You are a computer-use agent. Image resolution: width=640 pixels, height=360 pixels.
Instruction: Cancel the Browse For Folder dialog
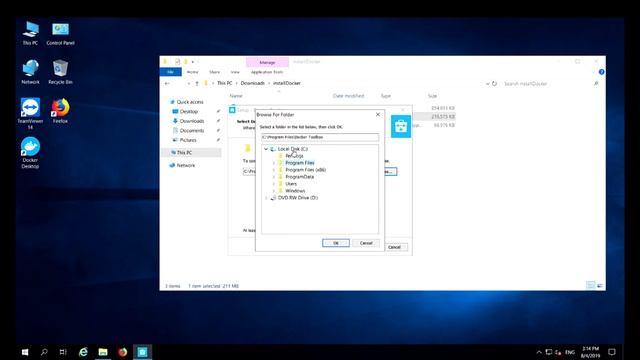[366, 243]
